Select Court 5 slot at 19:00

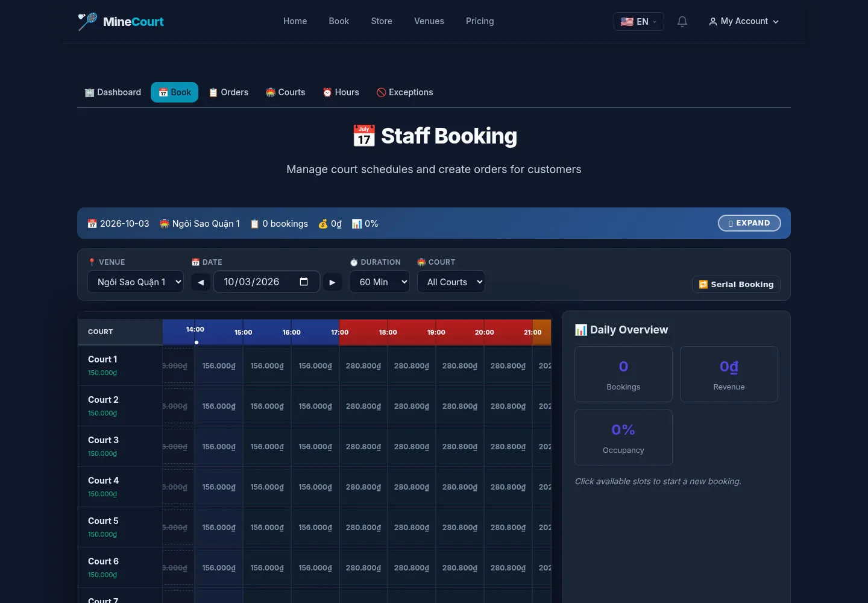pyautogui.click(x=460, y=527)
